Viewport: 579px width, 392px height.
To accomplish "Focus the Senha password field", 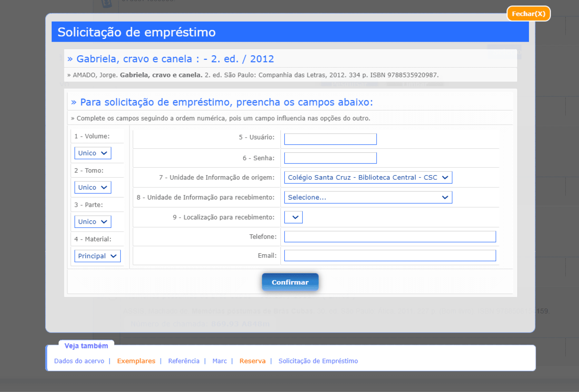I will point(330,158).
